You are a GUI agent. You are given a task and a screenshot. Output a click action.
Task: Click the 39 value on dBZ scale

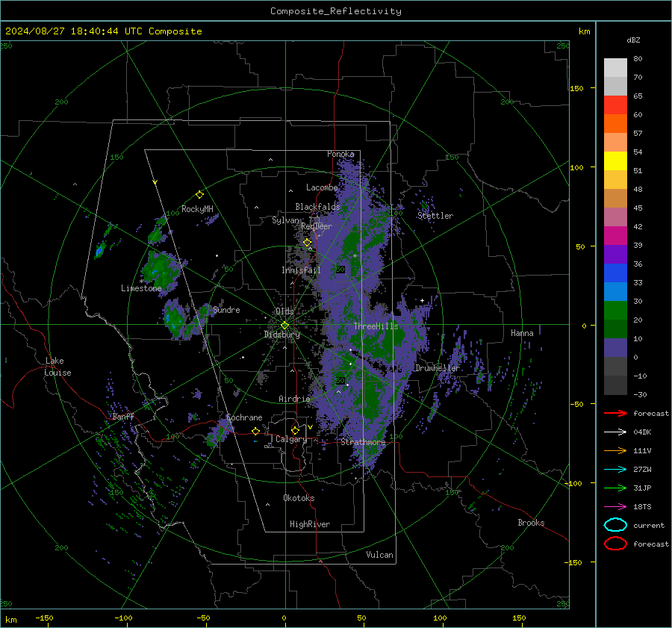(638, 245)
